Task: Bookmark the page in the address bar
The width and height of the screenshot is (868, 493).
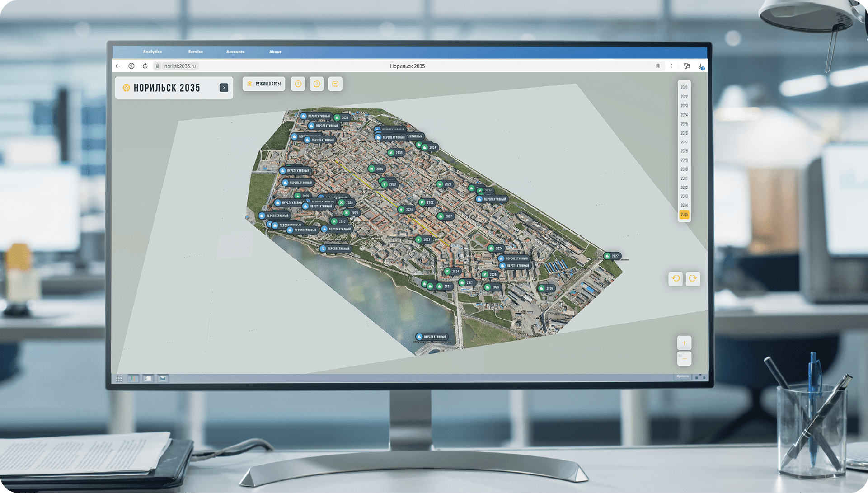Action: click(658, 66)
